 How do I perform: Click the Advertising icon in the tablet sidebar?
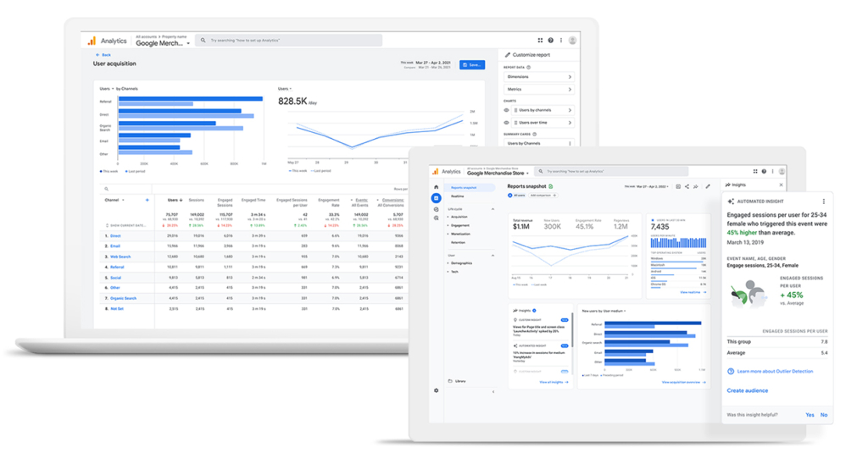437,218
